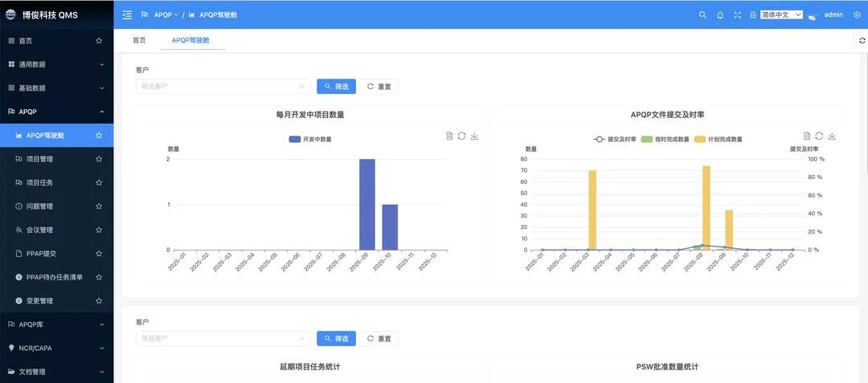Click APQP驾驶舱 in the breadcrumb
This screenshot has width=868, height=383.
(x=218, y=15)
